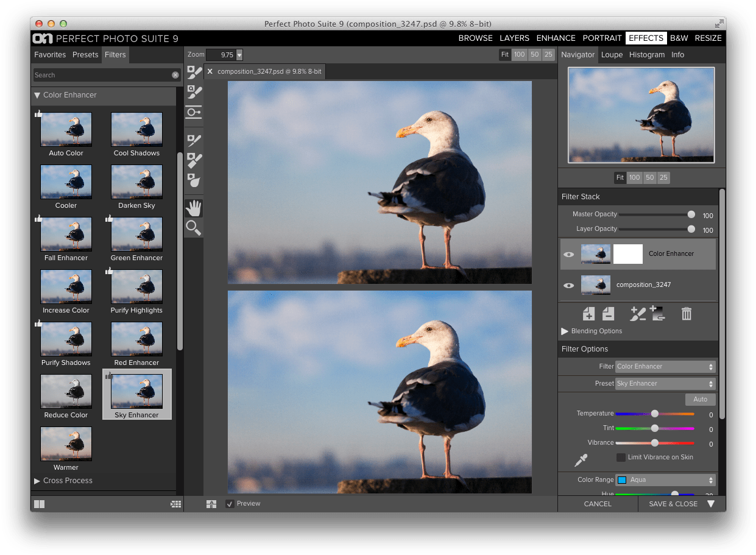Click the Auto button in Filter Options

(699, 399)
